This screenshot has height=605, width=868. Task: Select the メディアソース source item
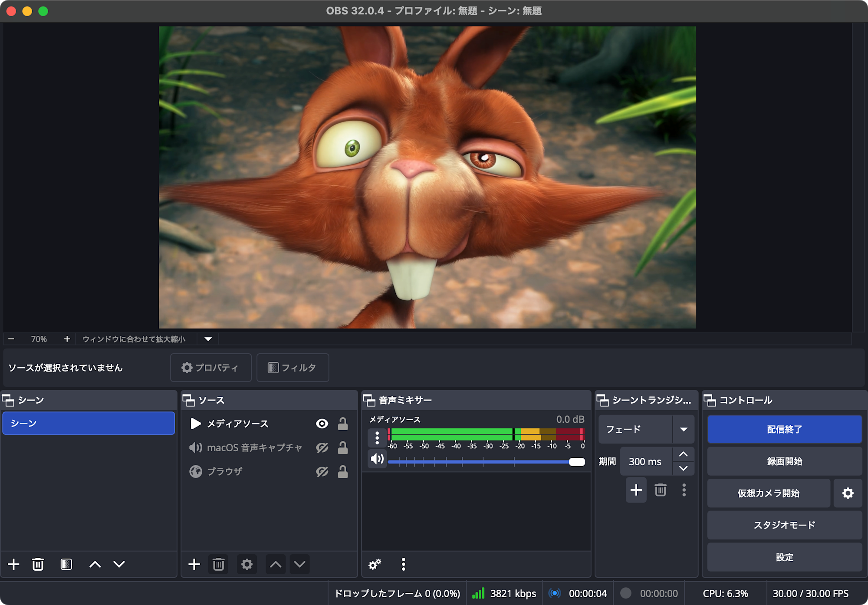(x=237, y=424)
